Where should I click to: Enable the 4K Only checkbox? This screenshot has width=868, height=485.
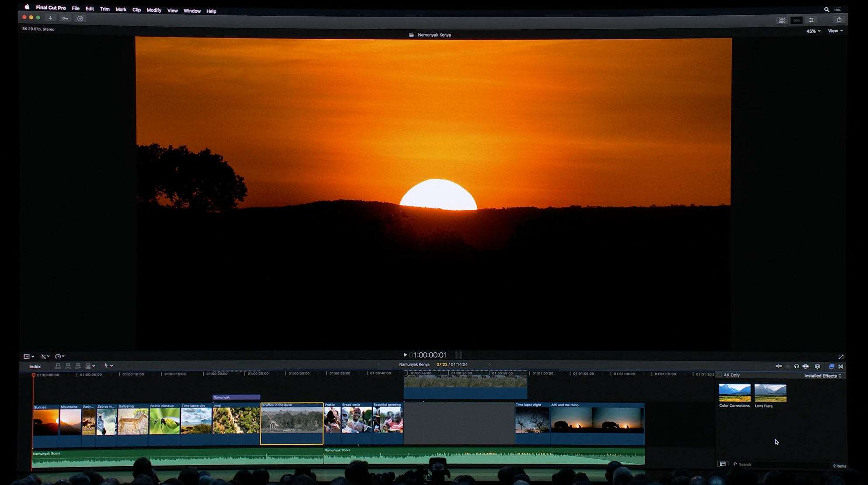click(x=720, y=375)
